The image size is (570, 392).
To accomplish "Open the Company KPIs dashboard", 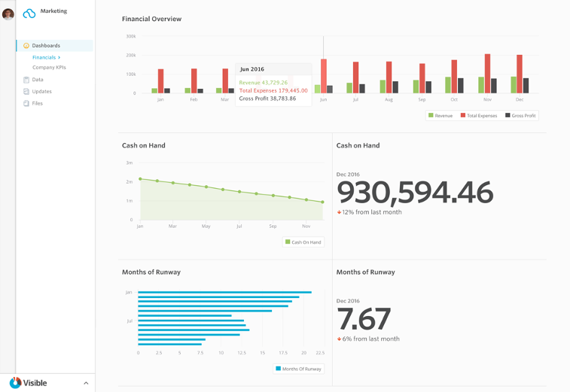I will tap(49, 67).
